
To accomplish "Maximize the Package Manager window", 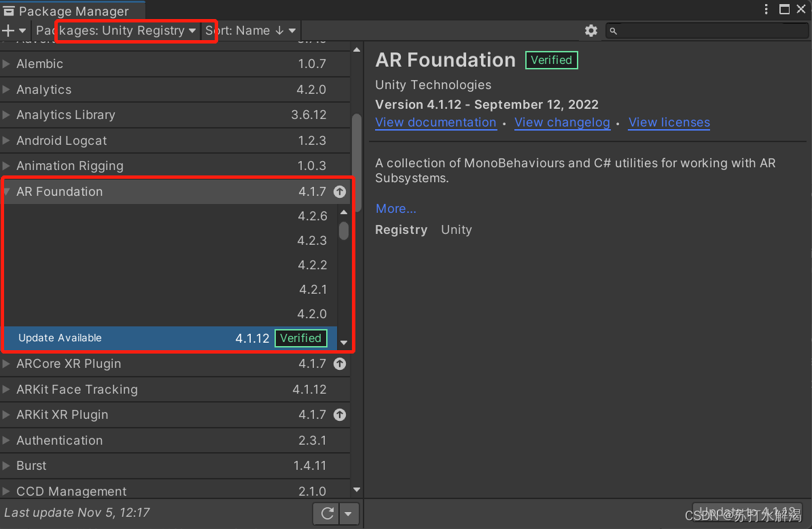I will pyautogui.click(x=784, y=10).
